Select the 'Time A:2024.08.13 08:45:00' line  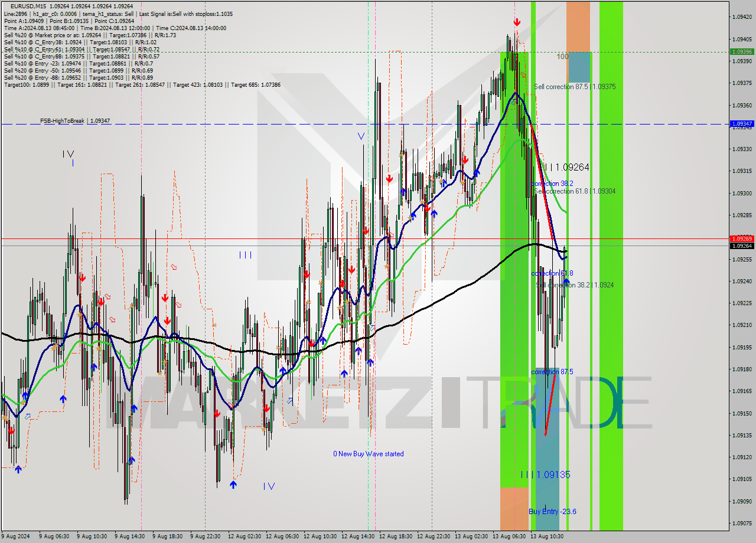pyautogui.click(x=115, y=28)
